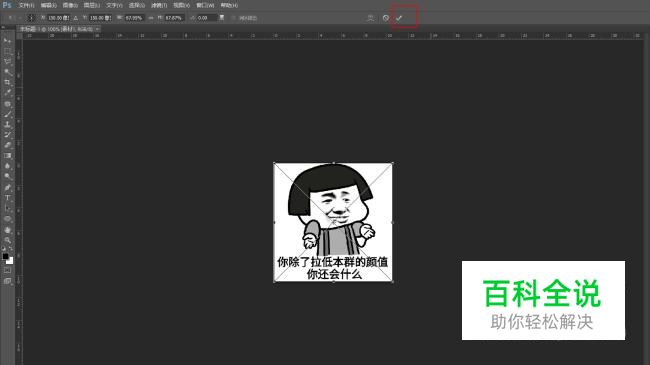Open the background color picker
This screenshot has height=365, width=650.
pyautogui.click(x=10, y=261)
